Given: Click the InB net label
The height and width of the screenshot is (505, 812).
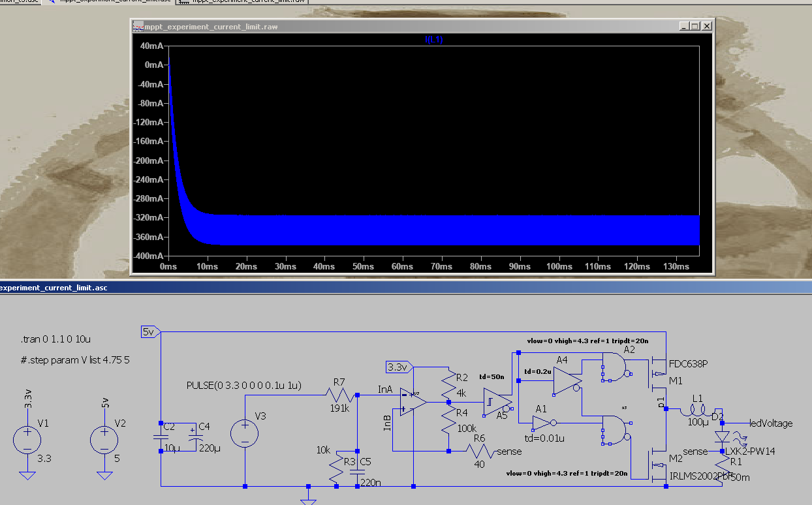Looking at the screenshot, I should click(387, 423).
